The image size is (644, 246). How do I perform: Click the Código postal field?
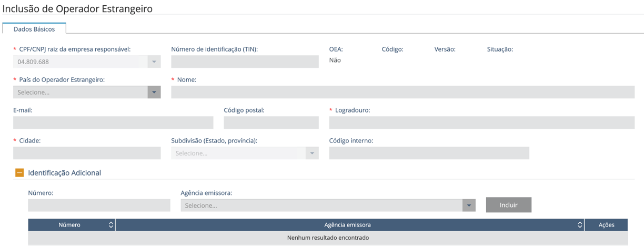271,122
